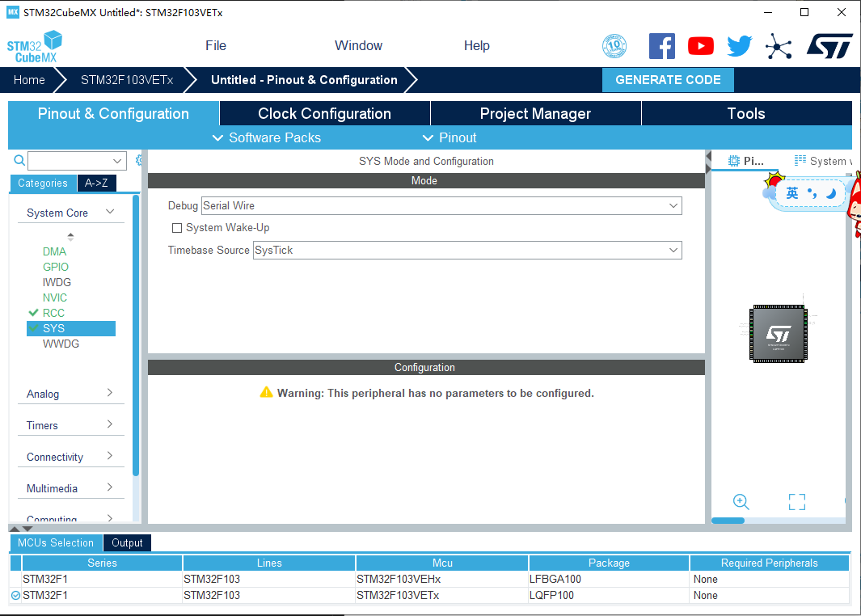Select IWDG in System Core list
Viewport: 861px width, 616px height.
[x=57, y=282]
